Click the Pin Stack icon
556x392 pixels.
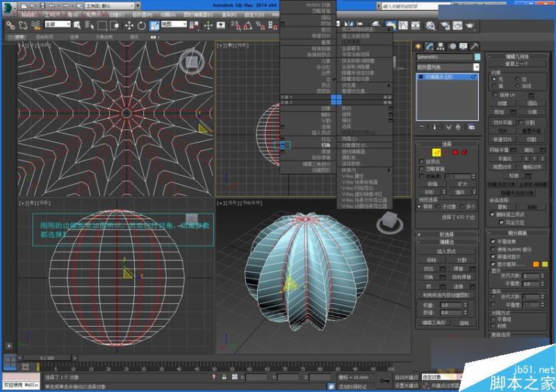[421, 127]
